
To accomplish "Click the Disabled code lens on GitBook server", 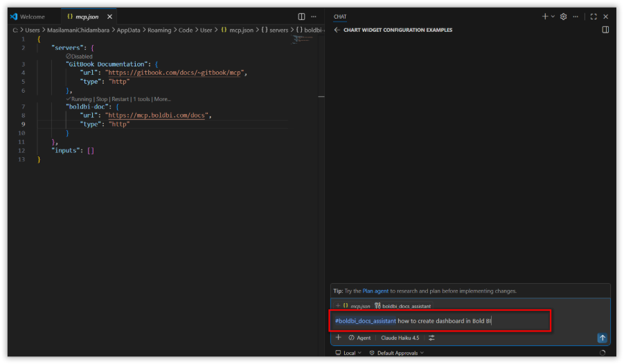I will pyautogui.click(x=79, y=57).
